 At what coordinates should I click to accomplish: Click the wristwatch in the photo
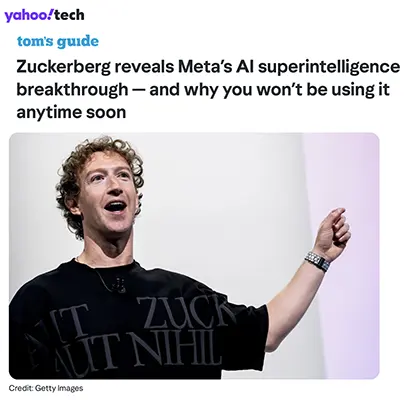tap(318, 261)
